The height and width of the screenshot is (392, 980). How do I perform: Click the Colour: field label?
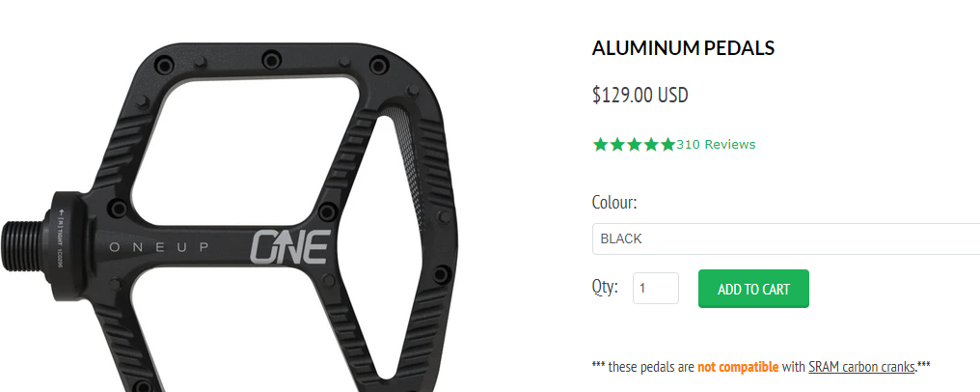coord(614,203)
